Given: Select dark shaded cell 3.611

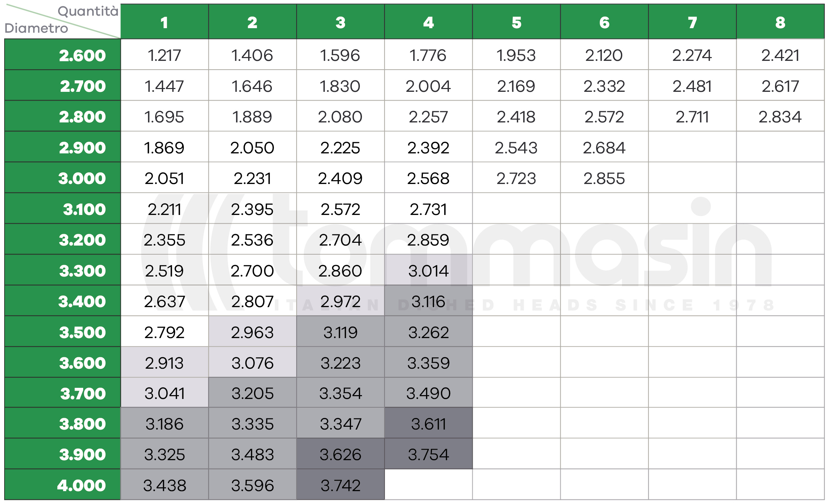Looking at the screenshot, I should click(x=428, y=423).
